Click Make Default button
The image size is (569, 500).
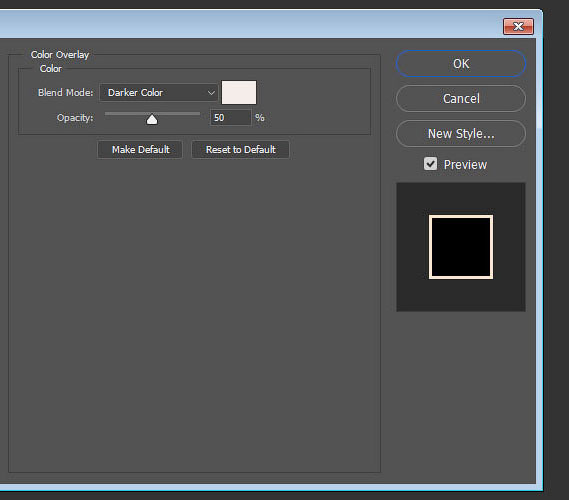(140, 150)
